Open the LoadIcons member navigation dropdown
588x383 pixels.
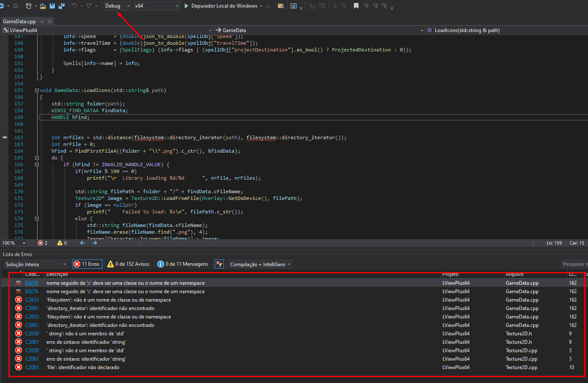tap(507, 30)
